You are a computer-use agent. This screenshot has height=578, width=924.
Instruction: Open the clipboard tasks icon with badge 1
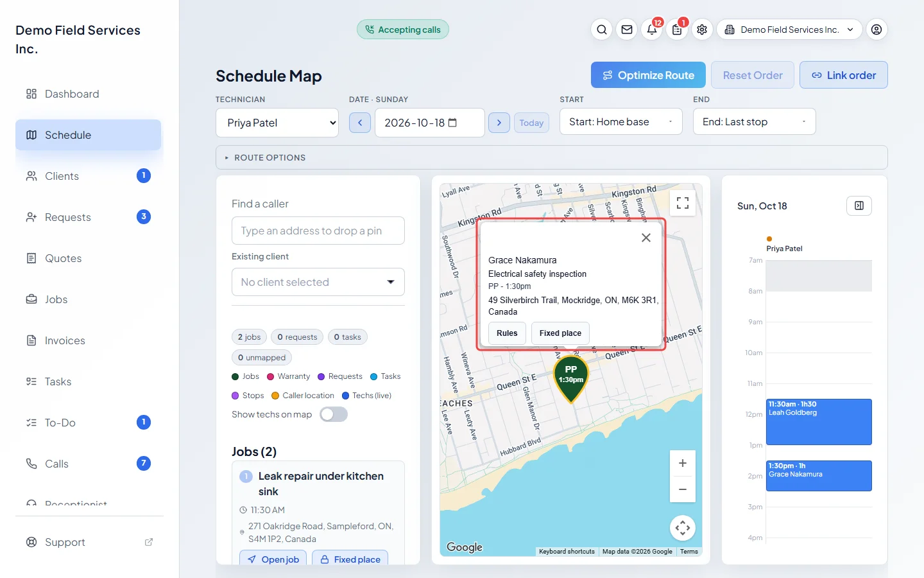point(677,30)
